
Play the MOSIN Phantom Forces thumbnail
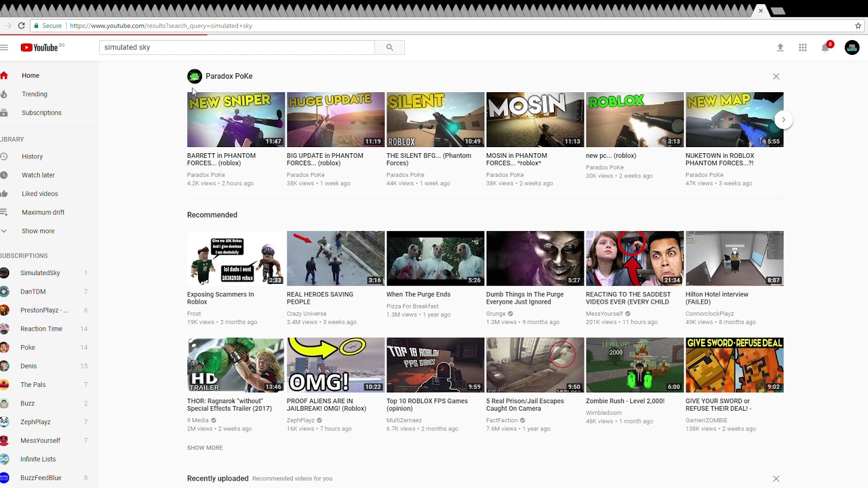(535, 120)
